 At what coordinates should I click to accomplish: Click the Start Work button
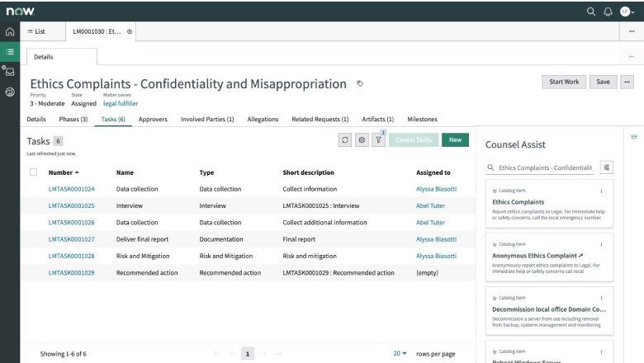[564, 82]
